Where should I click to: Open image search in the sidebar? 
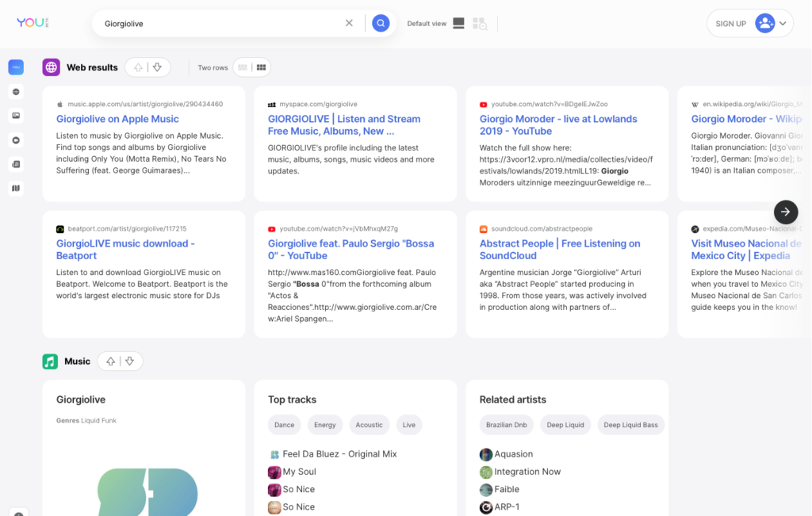tap(16, 116)
